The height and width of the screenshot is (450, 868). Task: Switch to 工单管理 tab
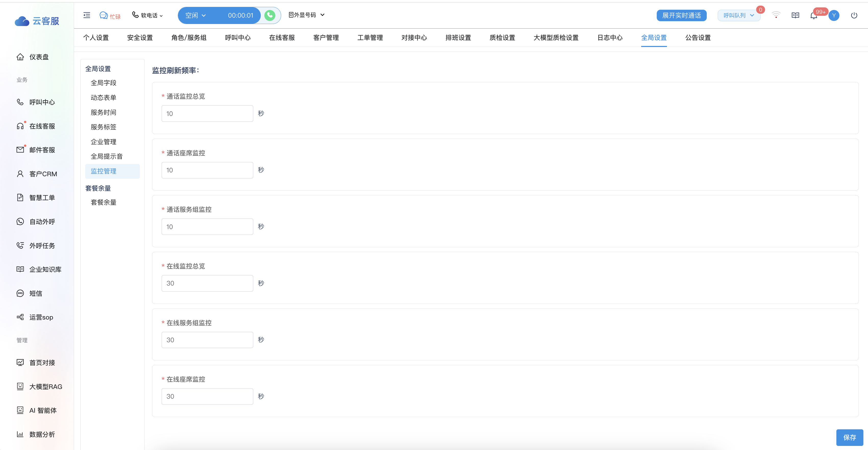coord(370,38)
